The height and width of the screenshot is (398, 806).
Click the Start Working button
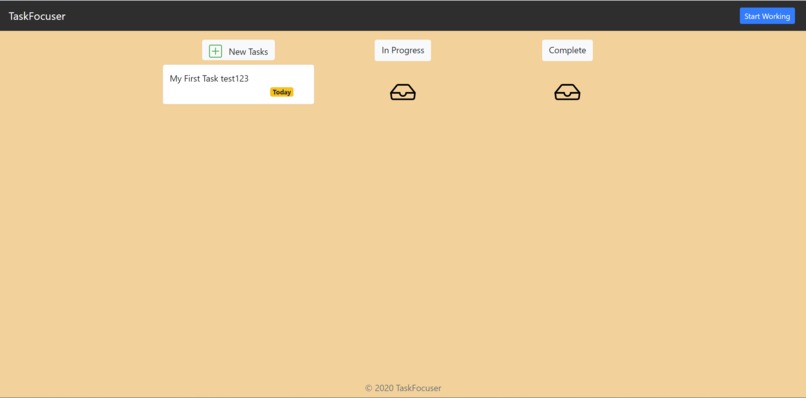point(767,16)
